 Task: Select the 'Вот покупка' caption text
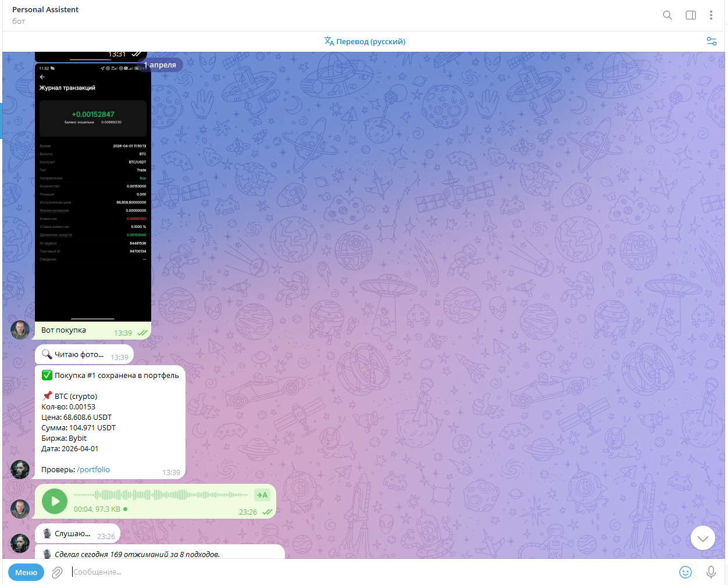coord(63,330)
